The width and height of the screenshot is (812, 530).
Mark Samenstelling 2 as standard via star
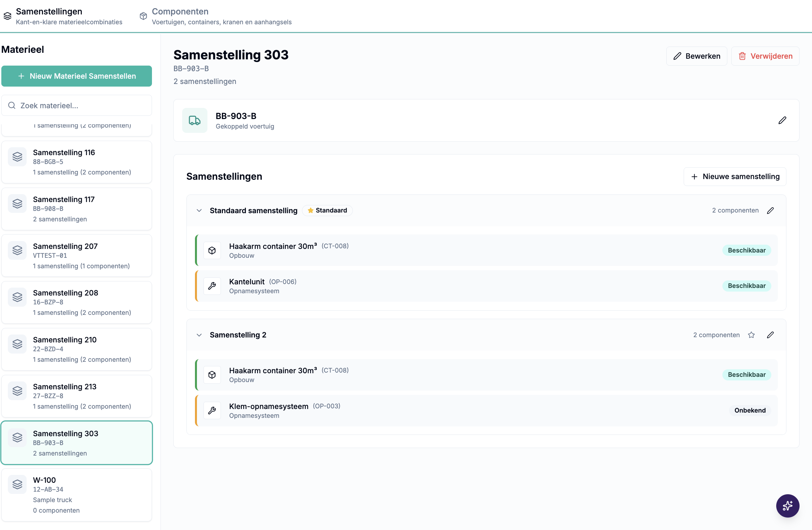point(751,335)
